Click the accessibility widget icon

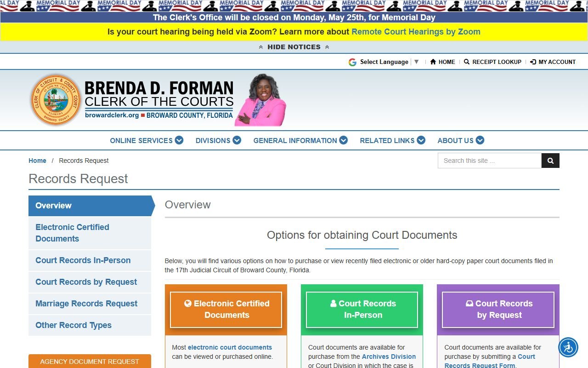click(x=568, y=347)
